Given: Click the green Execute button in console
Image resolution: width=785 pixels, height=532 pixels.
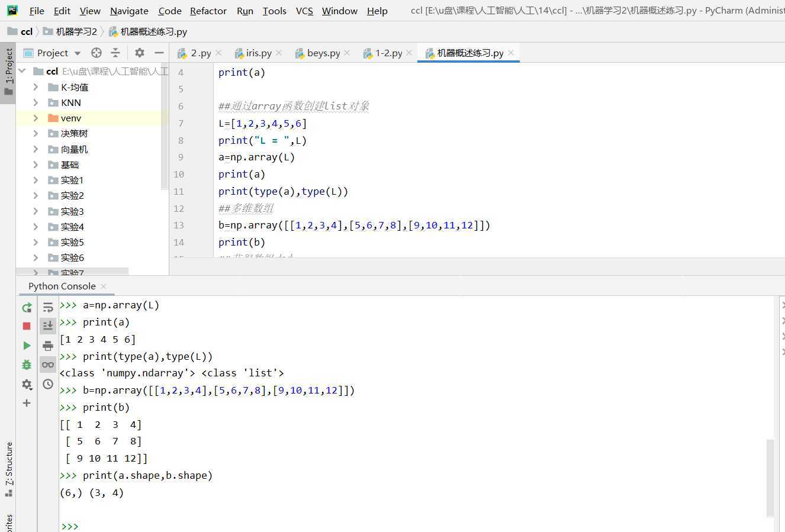Looking at the screenshot, I should [27, 346].
